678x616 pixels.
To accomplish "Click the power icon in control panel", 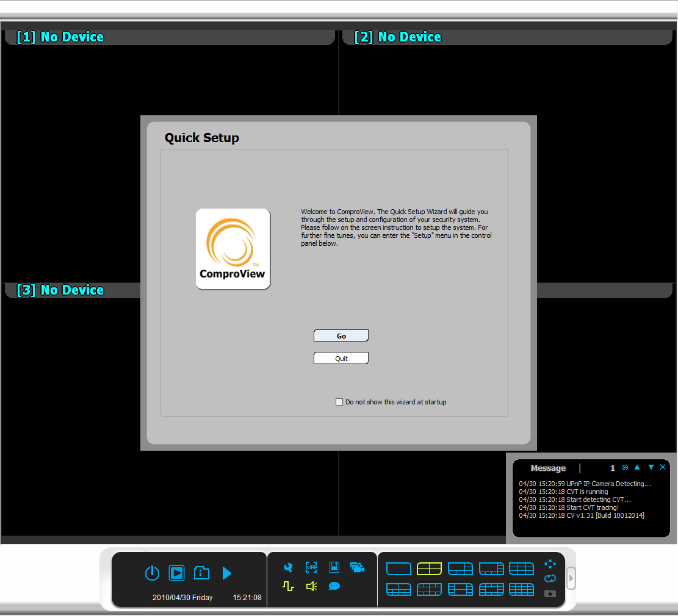I will click(152, 573).
